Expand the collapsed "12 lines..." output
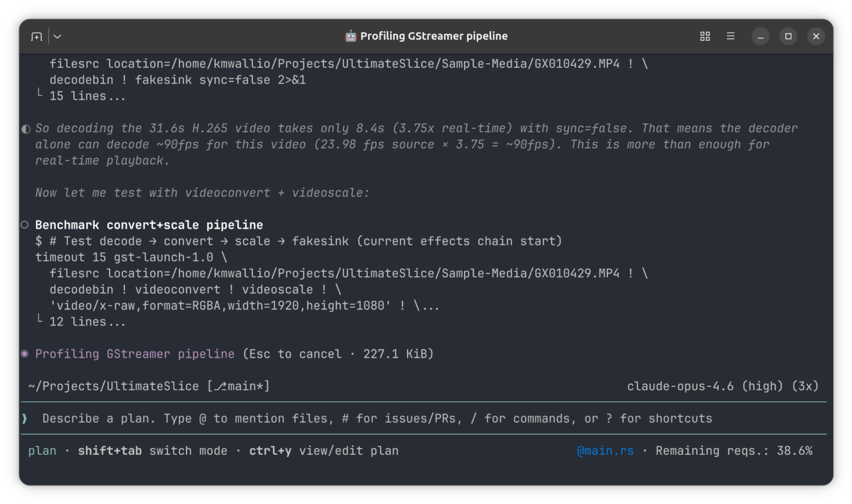 tap(87, 322)
